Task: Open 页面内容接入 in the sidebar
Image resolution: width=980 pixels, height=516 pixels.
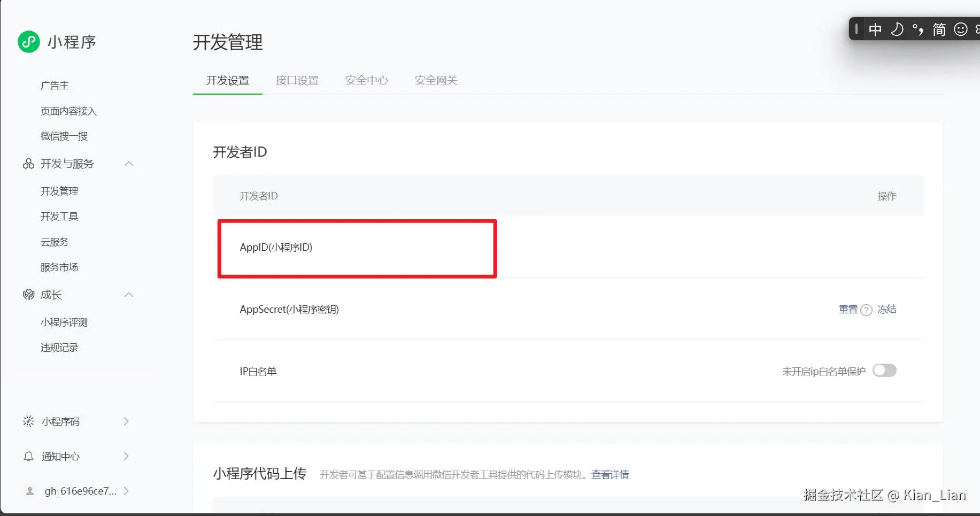Action: [68, 111]
